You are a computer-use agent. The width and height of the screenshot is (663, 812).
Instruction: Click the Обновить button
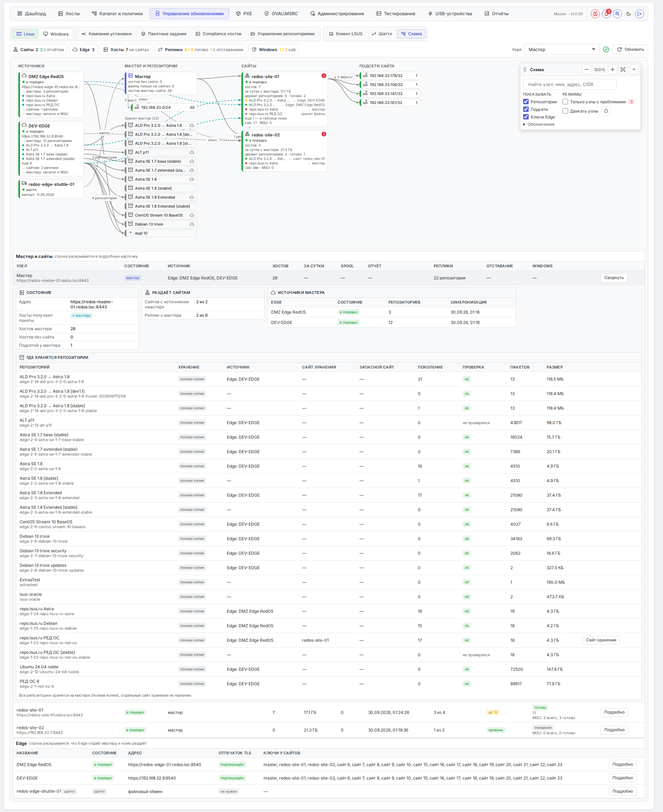[630, 49]
